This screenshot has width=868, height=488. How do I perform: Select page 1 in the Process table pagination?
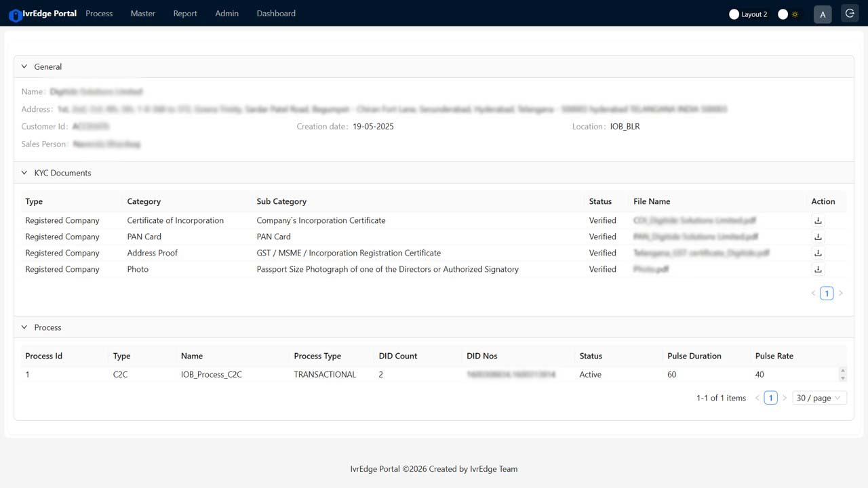[770, 397]
